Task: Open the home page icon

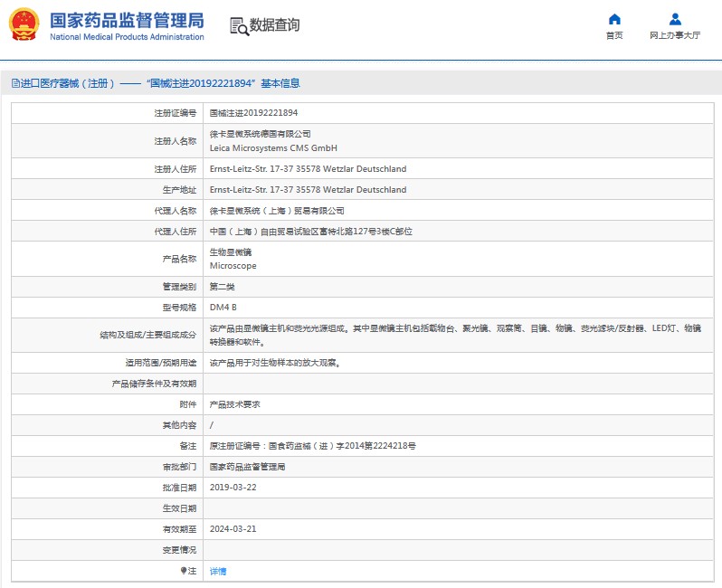Action: tap(614, 19)
